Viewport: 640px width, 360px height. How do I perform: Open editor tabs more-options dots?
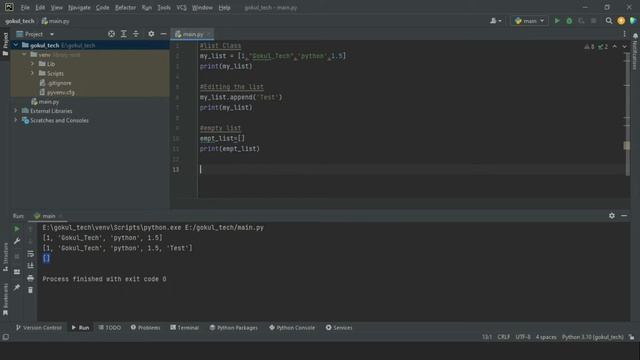pyautogui.click(x=624, y=34)
